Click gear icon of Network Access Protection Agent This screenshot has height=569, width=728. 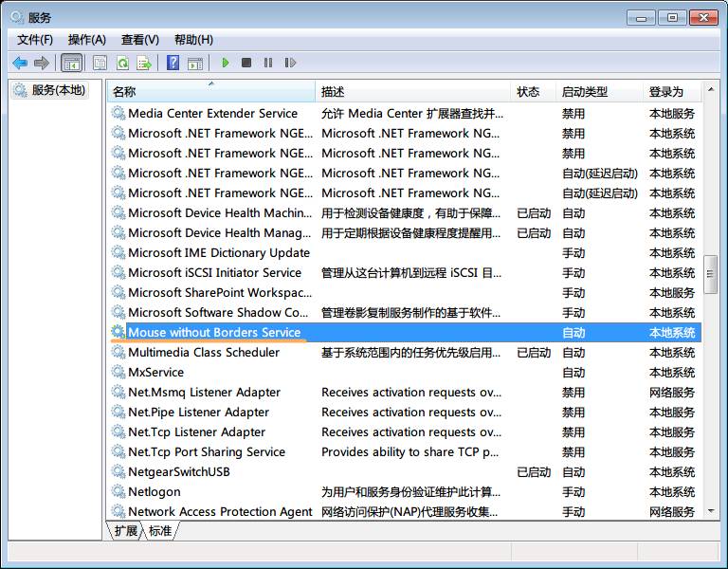pyautogui.click(x=118, y=511)
